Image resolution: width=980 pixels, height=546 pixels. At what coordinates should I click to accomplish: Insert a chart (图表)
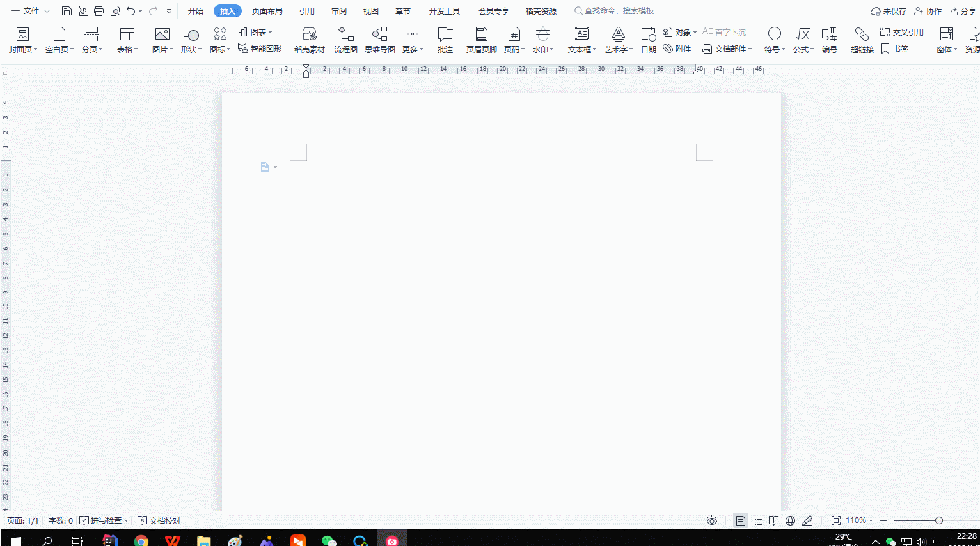click(255, 32)
